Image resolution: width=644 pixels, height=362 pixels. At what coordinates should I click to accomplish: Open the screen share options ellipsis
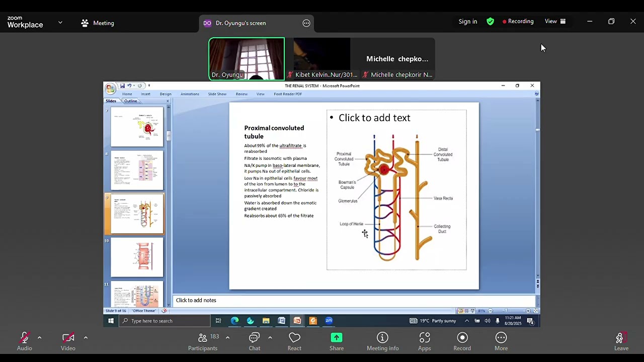tap(306, 23)
